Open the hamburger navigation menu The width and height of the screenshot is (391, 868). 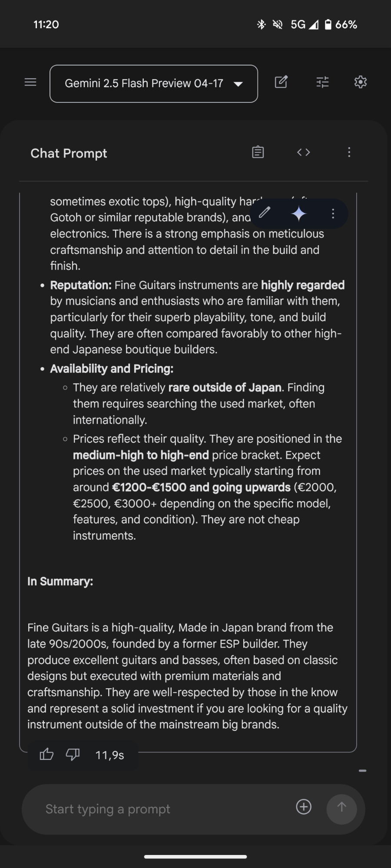30,82
